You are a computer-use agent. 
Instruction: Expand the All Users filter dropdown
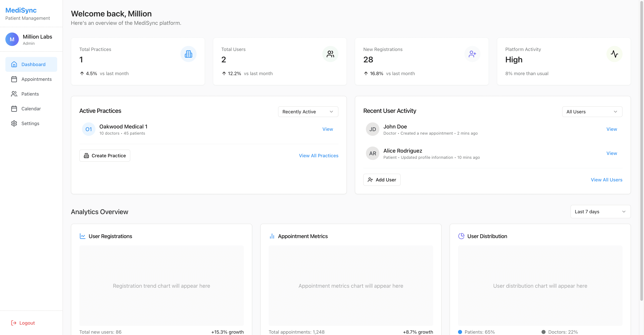592,112
